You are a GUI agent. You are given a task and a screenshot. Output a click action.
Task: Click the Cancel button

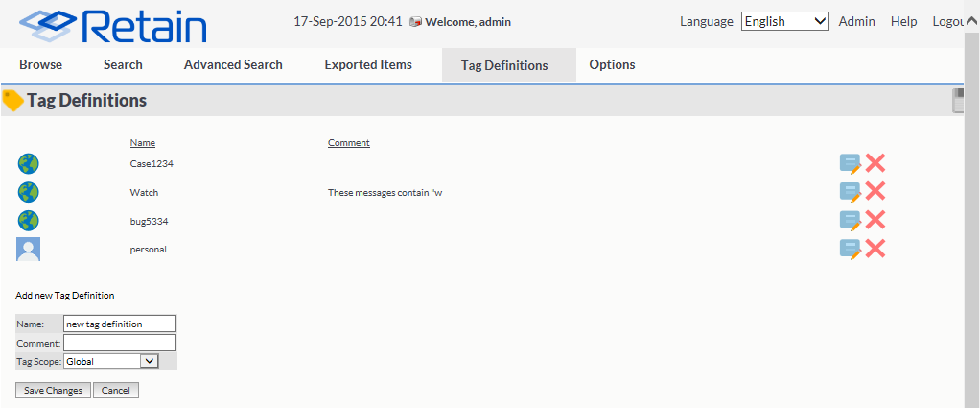click(116, 391)
